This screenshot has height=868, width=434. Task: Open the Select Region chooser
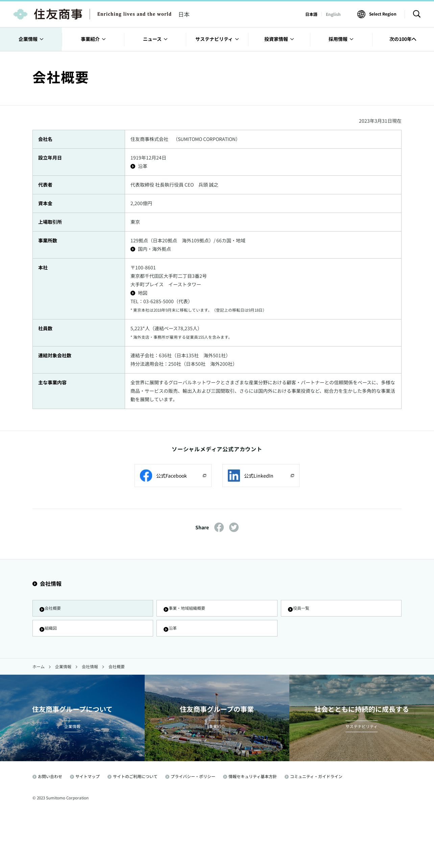coord(377,14)
